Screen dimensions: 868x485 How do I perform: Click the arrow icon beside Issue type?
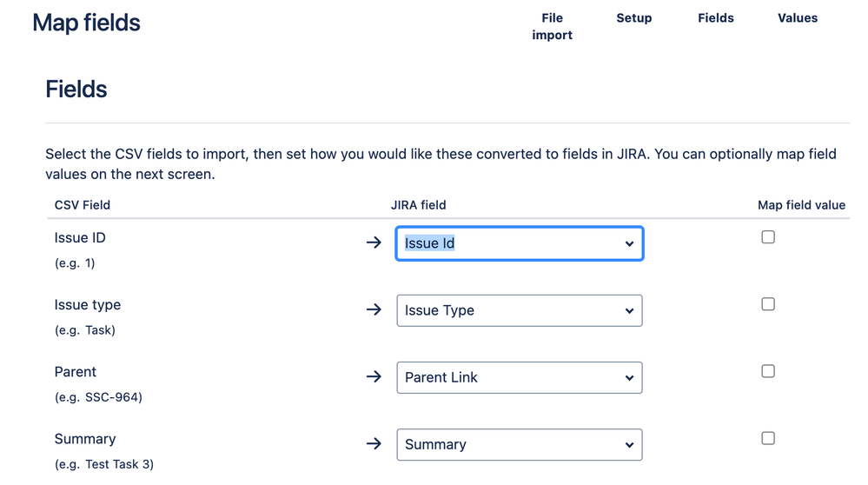coord(374,309)
